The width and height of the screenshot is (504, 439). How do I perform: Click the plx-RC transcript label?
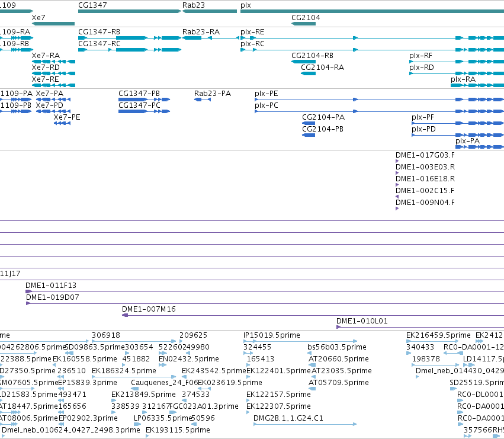pyautogui.click(x=252, y=43)
